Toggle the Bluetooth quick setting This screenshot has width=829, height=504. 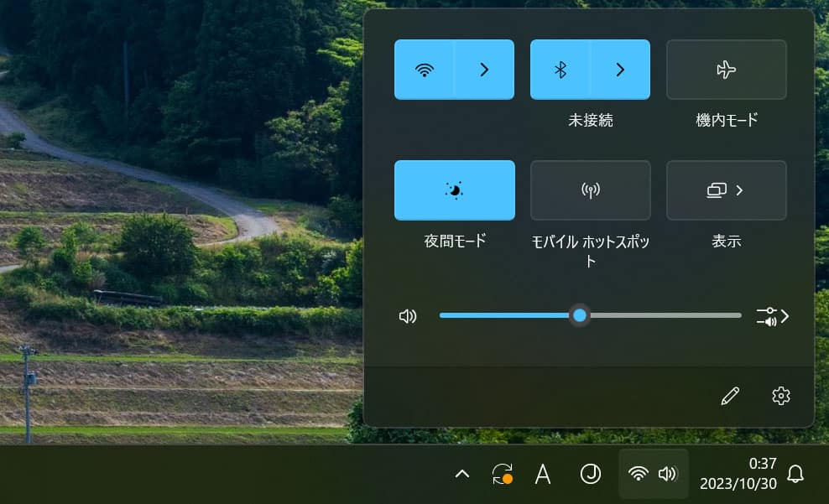[560, 70]
